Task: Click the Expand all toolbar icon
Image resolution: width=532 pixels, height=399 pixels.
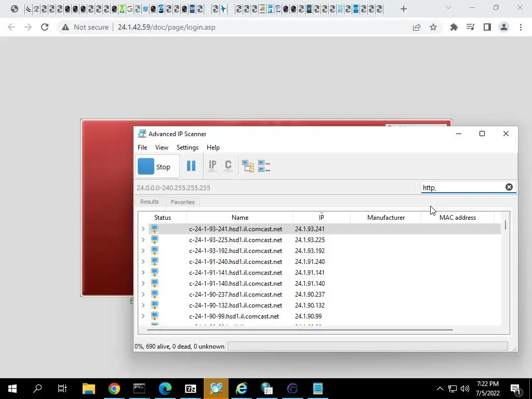Action: point(248,166)
